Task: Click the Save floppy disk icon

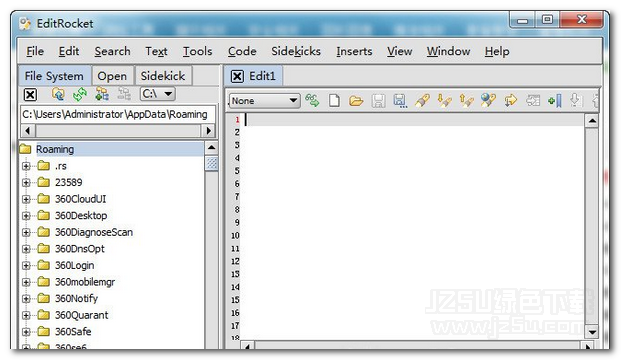Action: [x=378, y=101]
